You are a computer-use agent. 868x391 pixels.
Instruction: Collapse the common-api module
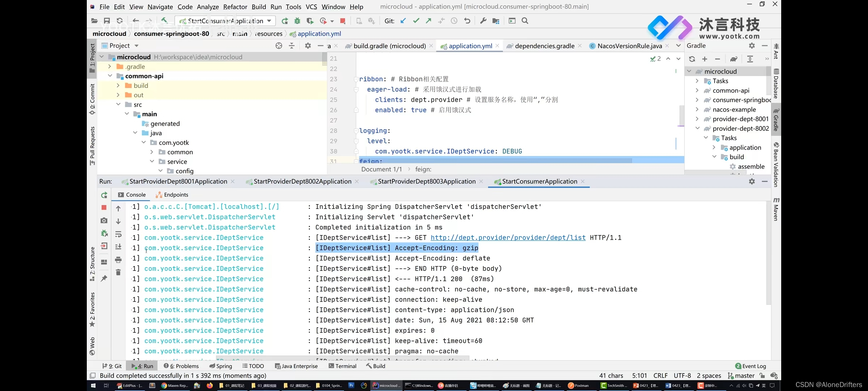tap(110, 76)
